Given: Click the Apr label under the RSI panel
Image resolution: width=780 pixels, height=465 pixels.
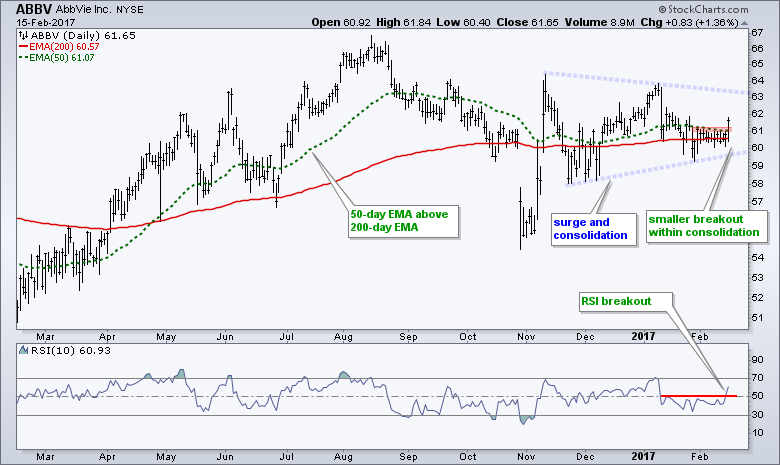Looking at the screenshot, I should tap(107, 457).
